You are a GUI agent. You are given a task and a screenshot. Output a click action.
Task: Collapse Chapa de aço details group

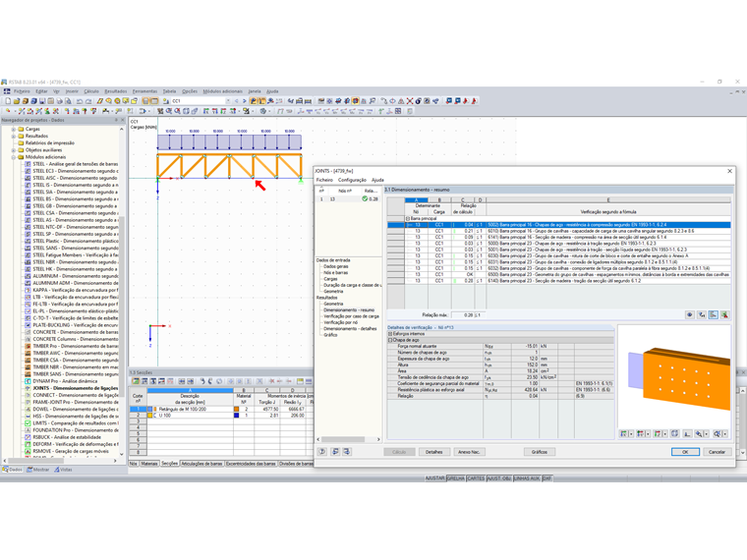[390, 340]
